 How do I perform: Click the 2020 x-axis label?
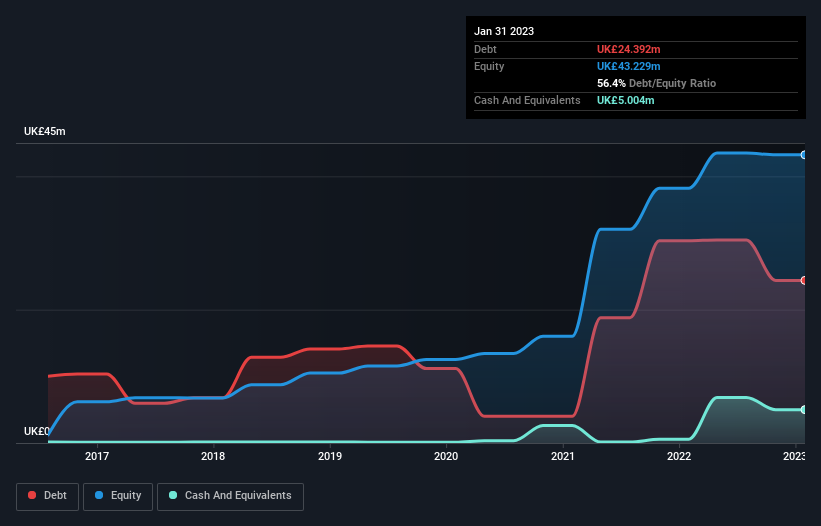tap(446, 456)
